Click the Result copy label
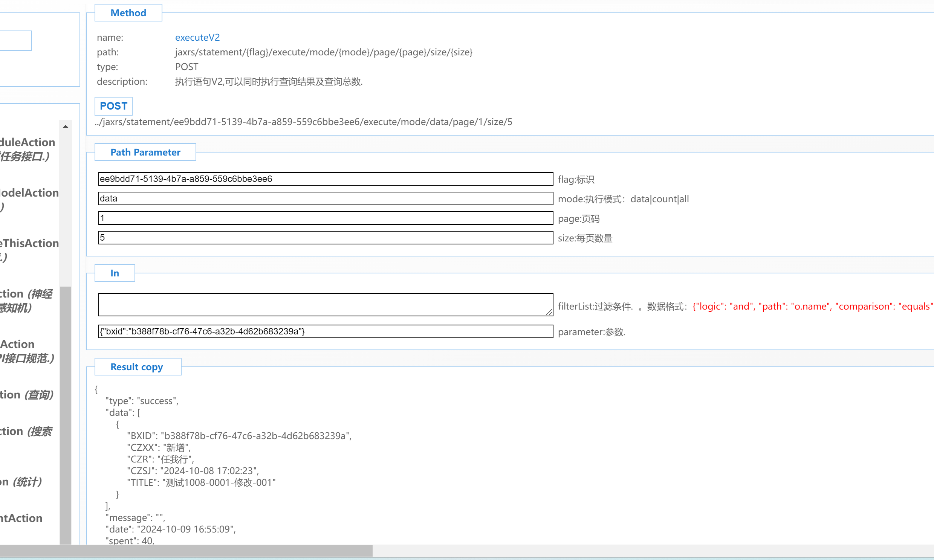934x560 pixels. pyautogui.click(x=137, y=367)
